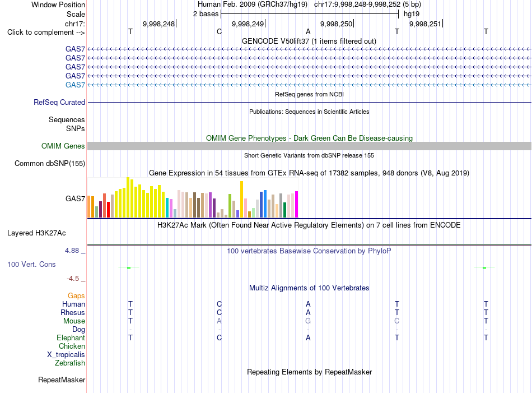Screen dimensions: 532x393
Task: Click the RefSeq Curated horizontal intron line
Action: tap(309, 102)
